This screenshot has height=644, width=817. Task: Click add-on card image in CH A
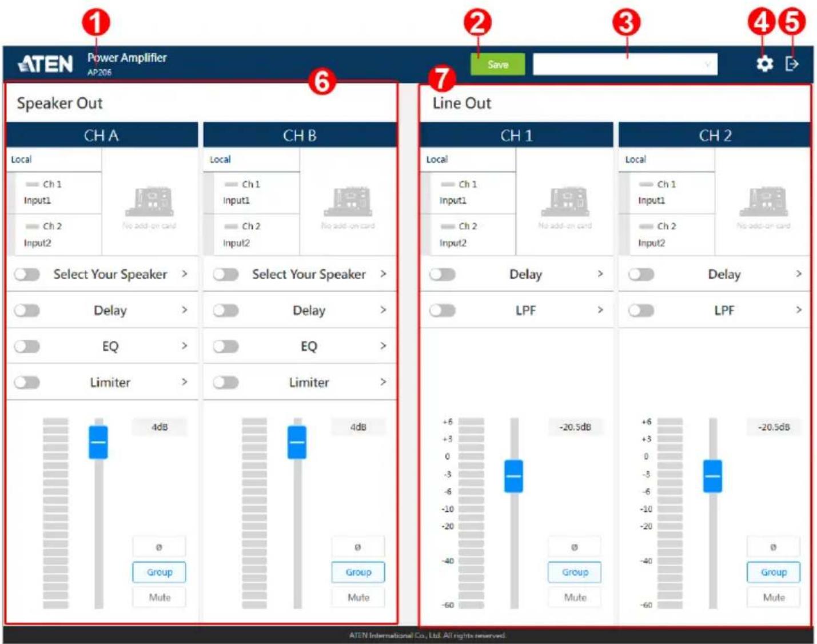click(x=149, y=201)
